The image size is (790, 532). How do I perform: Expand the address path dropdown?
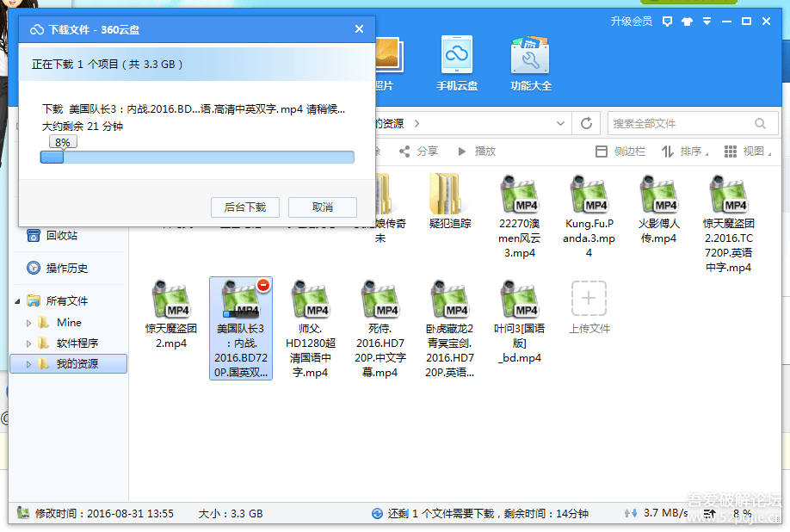pos(560,123)
